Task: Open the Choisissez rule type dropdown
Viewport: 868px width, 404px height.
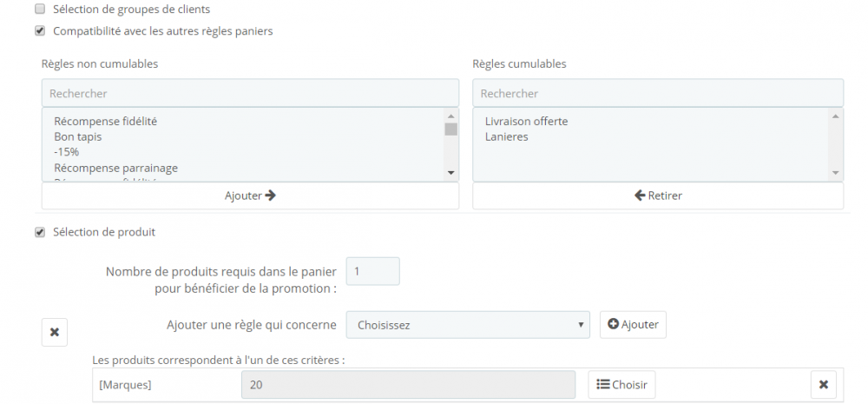Action: click(x=468, y=325)
